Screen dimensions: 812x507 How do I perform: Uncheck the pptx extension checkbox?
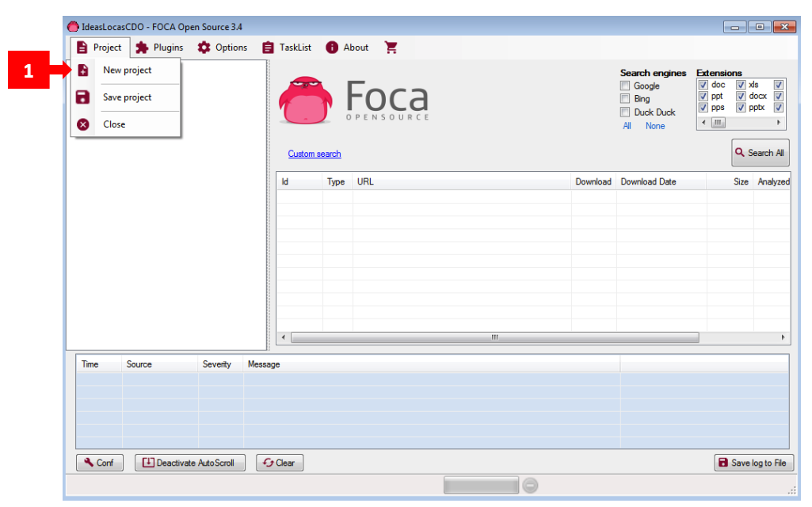741,107
